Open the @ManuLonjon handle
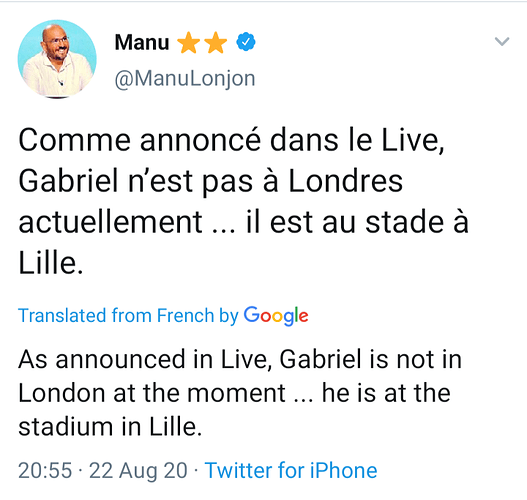Viewport: 527px width, 500px height. click(x=185, y=79)
